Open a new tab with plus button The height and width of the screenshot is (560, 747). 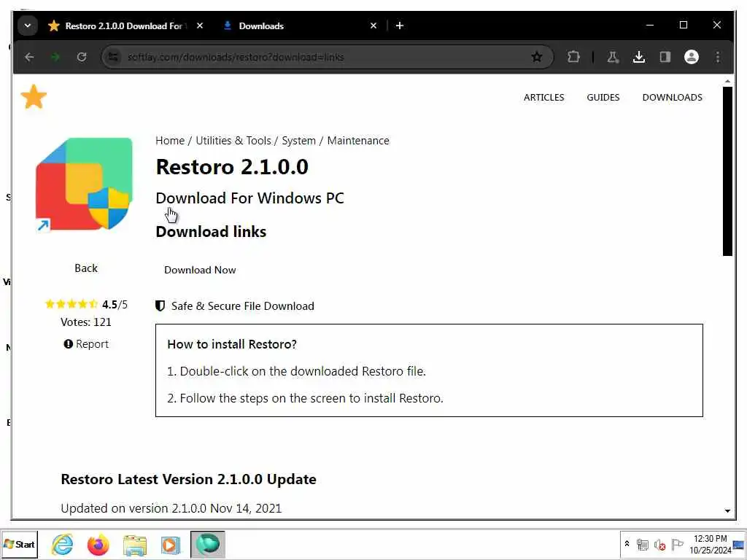pos(400,26)
